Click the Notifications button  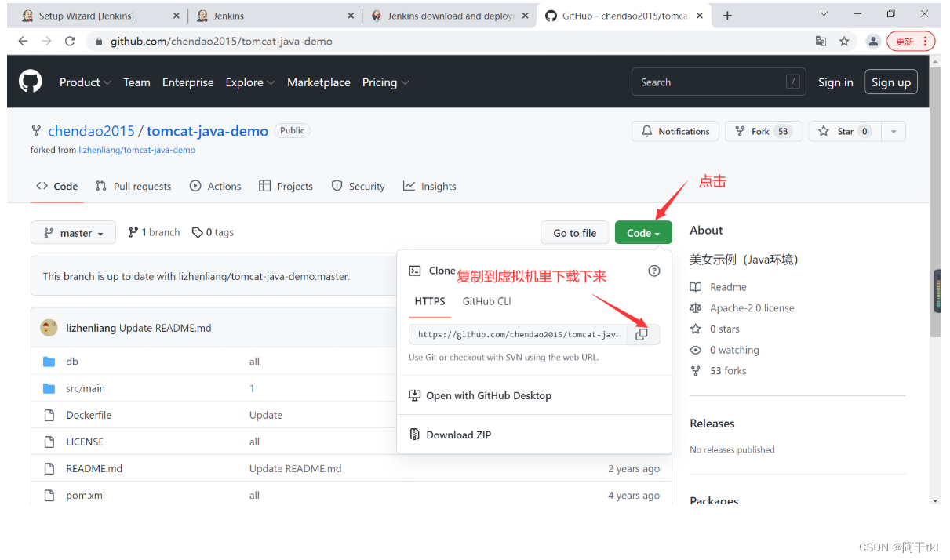pos(675,132)
